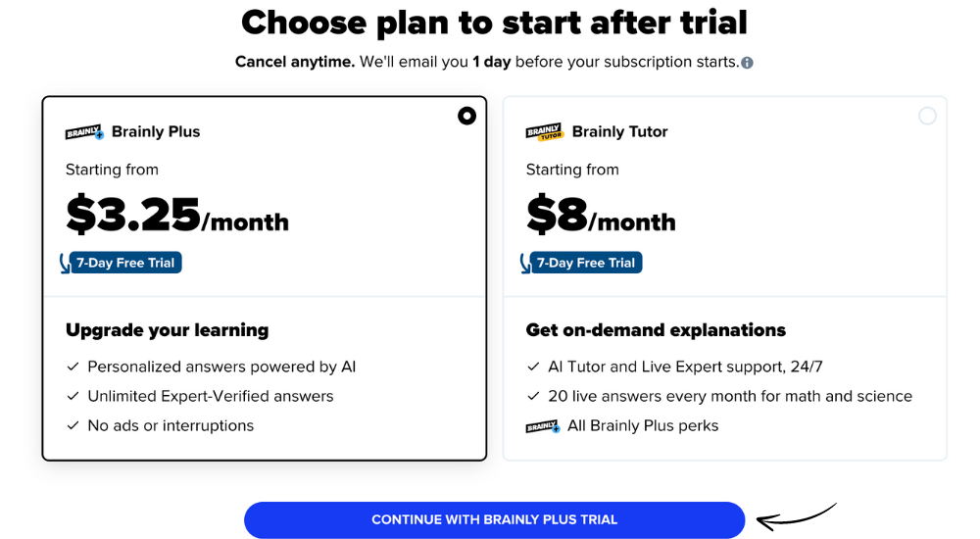Select the Brainly Plus radio button
Screen dimensions: 980x539
click(x=466, y=116)
